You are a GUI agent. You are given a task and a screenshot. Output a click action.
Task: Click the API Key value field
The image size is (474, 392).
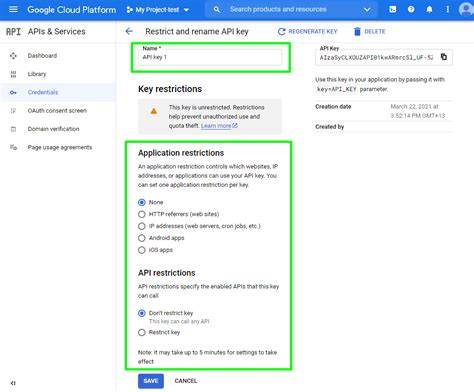(376, 57)
